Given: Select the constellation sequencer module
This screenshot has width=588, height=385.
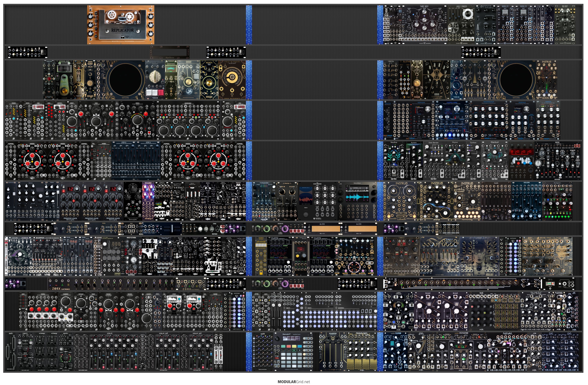Looking at the screenshot, I should [x=356, y=311].
